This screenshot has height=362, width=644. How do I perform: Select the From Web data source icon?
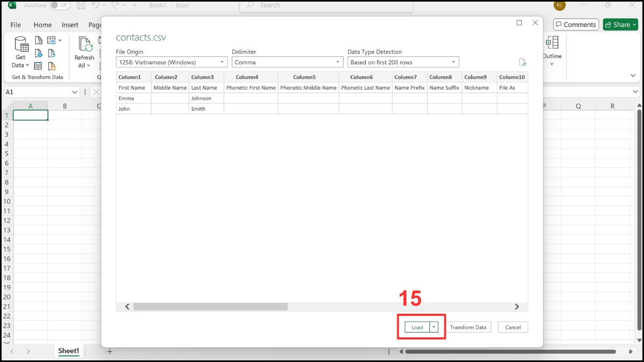(x=38, y=53)
